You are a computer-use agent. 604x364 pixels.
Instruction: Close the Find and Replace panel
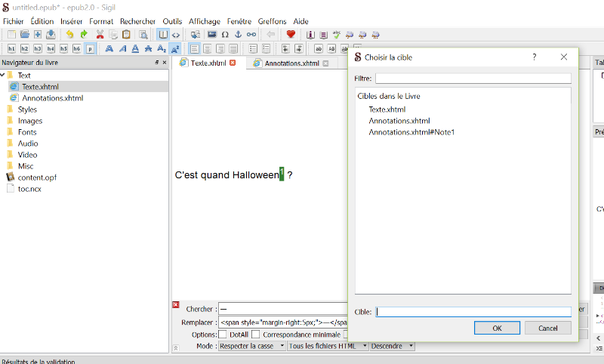coord(176,304)
